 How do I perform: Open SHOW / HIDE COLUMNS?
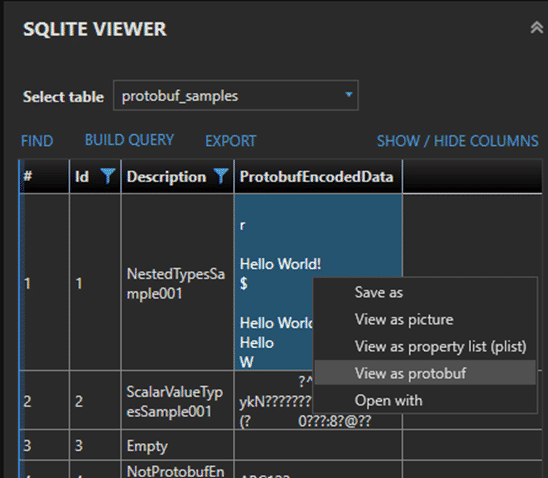point(457,141)
